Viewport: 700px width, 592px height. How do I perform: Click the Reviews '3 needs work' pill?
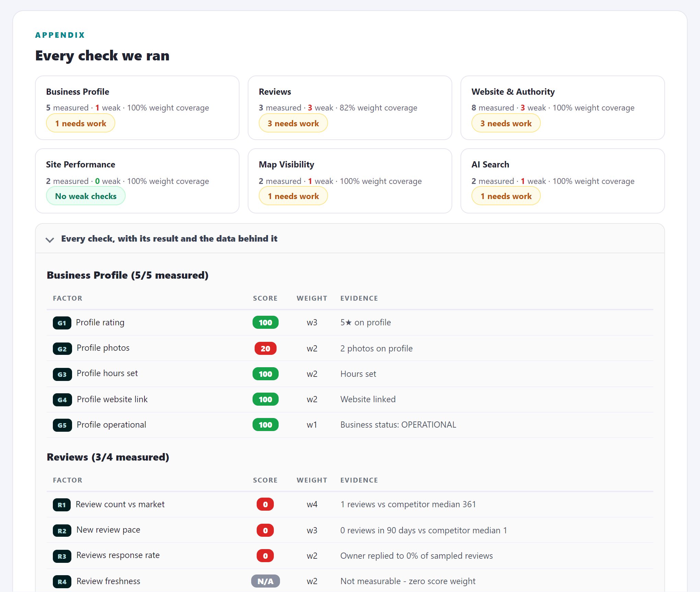click(293, 123)
